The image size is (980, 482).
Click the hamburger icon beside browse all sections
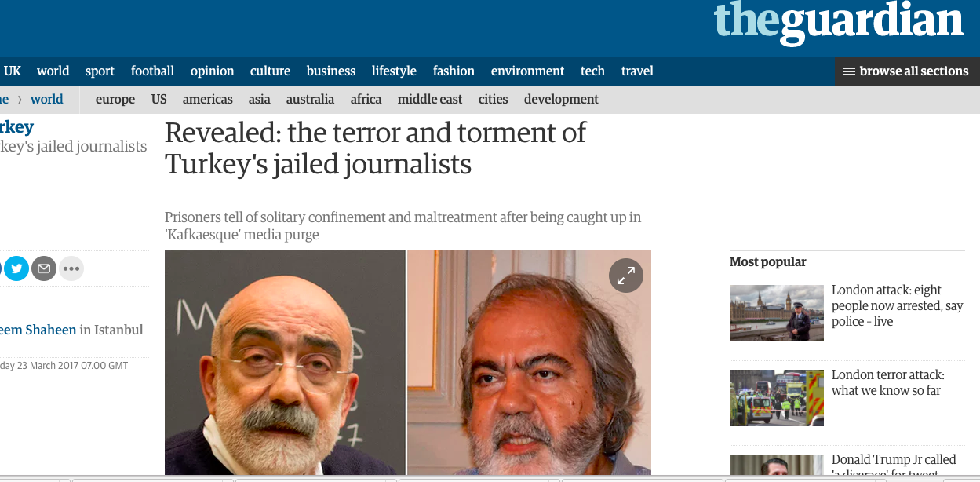coord(848,71)
